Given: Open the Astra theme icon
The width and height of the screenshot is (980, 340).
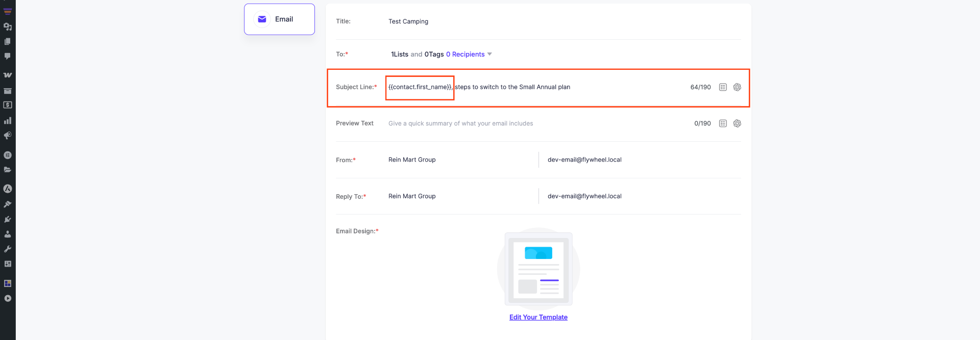Looking at the screenshot, I should [x=8, y=189].
